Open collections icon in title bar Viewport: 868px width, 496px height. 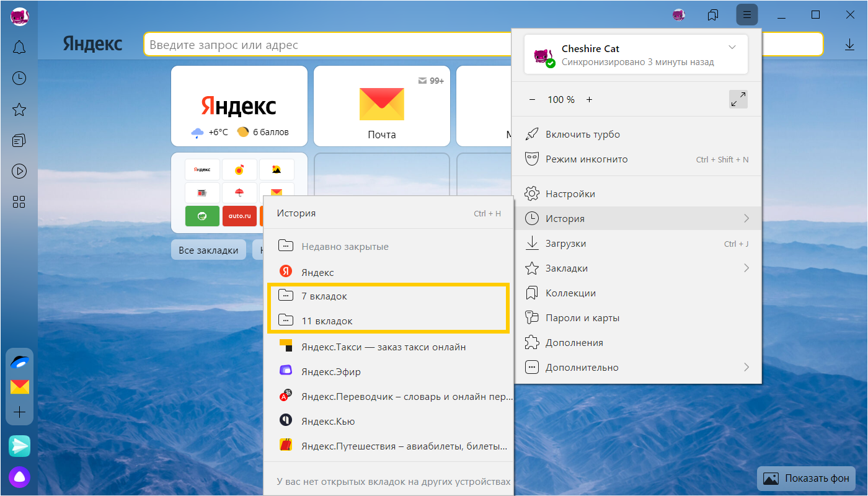point(713,14)
